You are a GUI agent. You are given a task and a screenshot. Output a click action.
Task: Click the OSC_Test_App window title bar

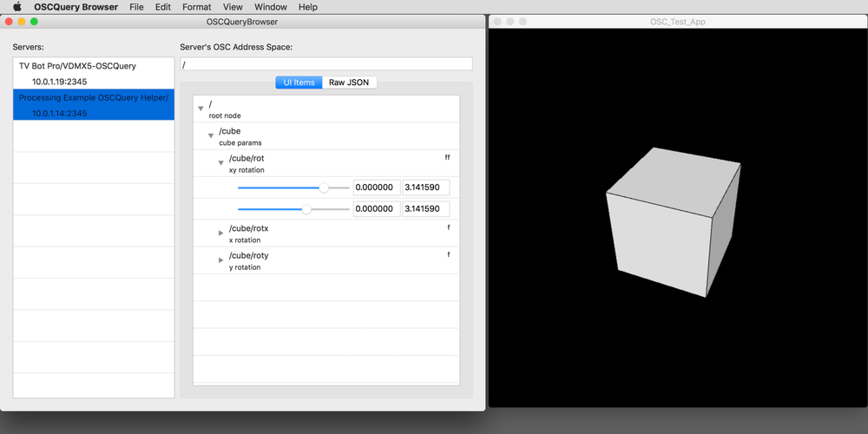tap(678, 22)
